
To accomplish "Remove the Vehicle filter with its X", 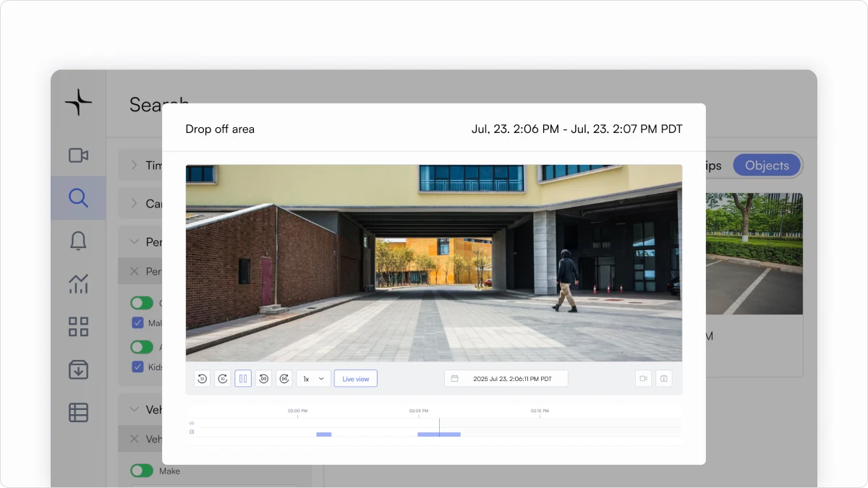I will (134, 438).
